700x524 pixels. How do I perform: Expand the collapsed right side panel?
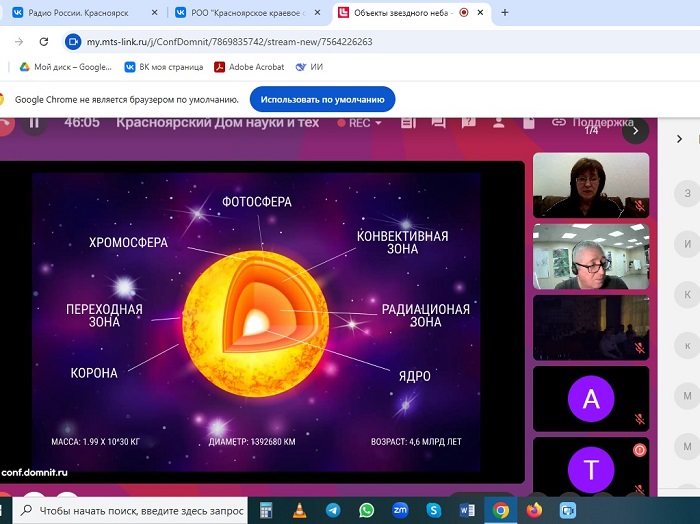[680, 139]
